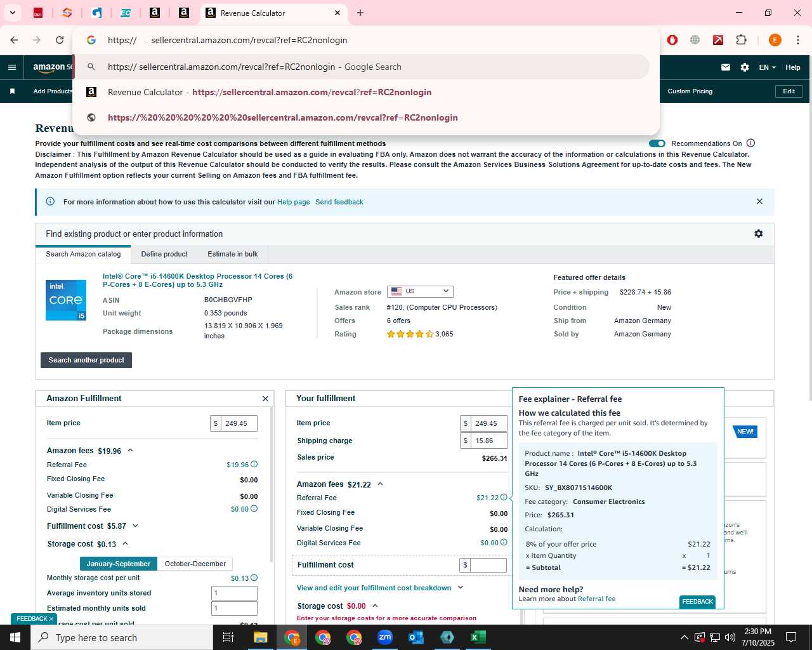The height and width of the screenshot is (650, 812).
Task: Click the bookmark icon beside Add Products
Action: [x=12, y=91]
